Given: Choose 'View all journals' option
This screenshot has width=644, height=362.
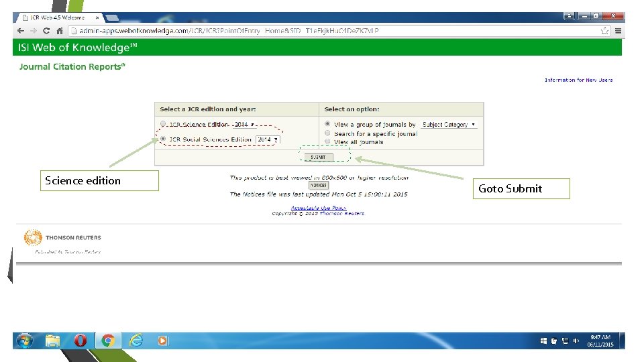Looking at the screenshot, I should coord(327,141).
